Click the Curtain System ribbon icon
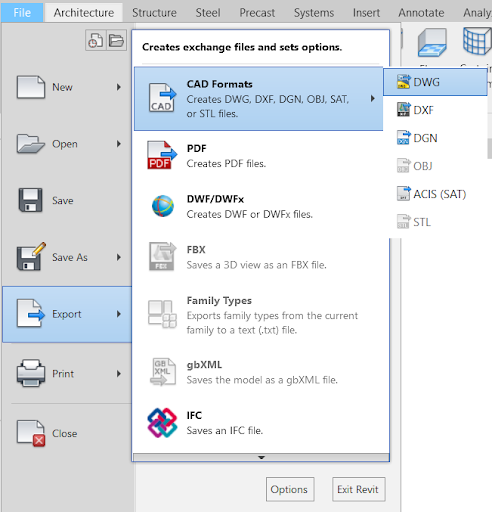Viewport: 492px width, 512px height. pos(477,41)
